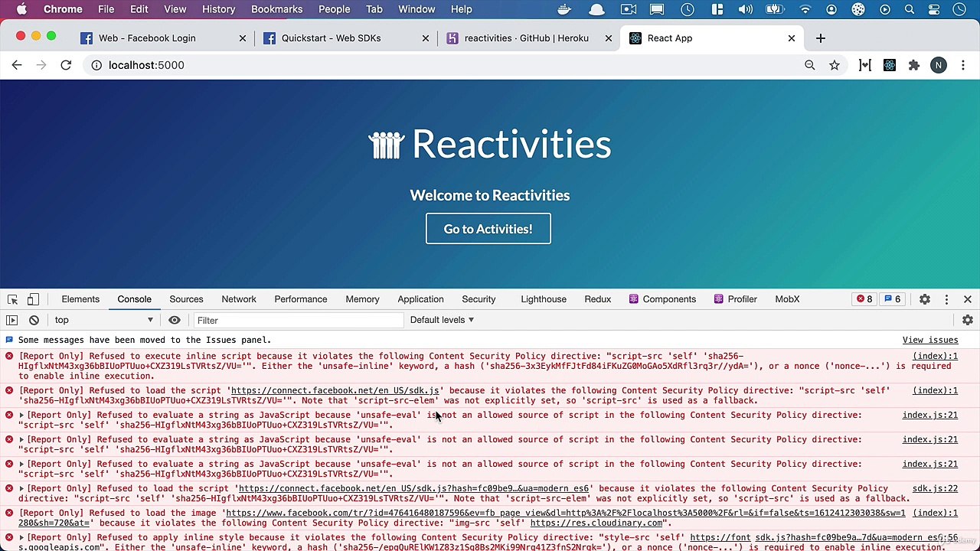Image resolution: width=980 pixels, height=551 pixels.
Task: Click the 6 issues counter badge
Action: pyautogui.click(x=893, y=299)
